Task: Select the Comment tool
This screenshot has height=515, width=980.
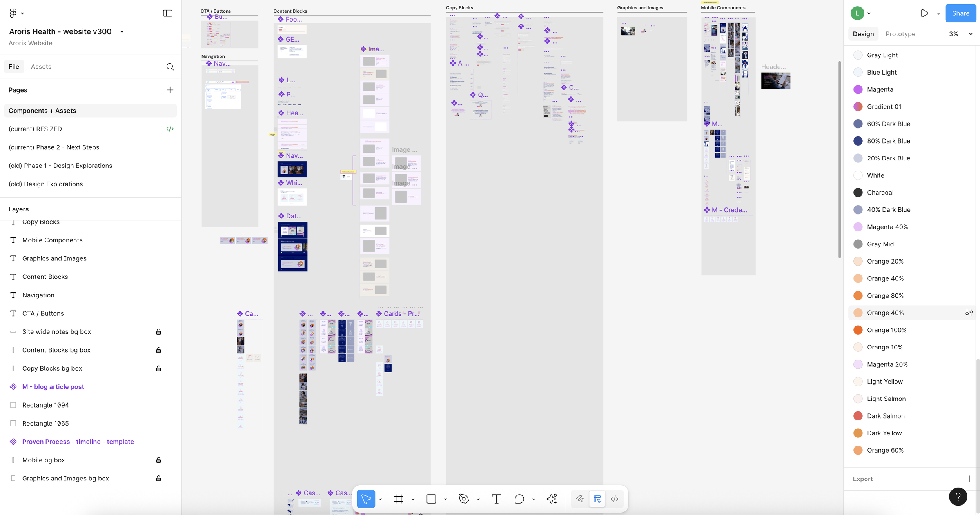Action: point(519,499)
